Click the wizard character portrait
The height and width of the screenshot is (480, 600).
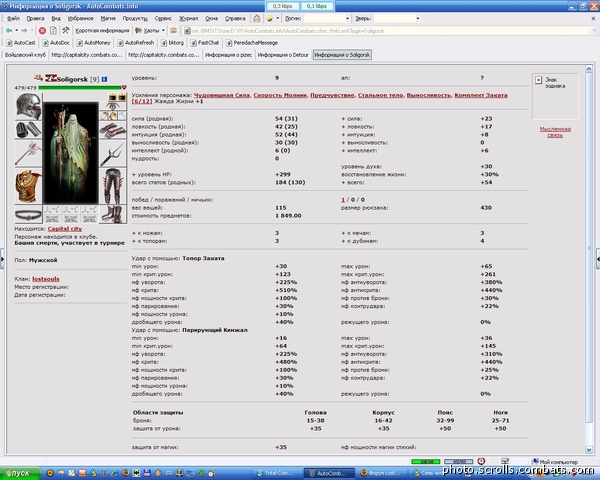70,153
